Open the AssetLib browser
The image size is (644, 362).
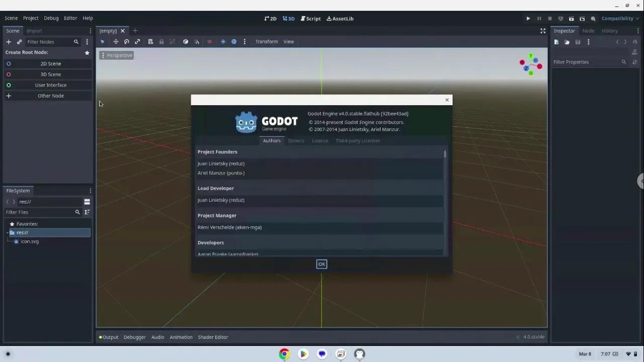point(340,19)
